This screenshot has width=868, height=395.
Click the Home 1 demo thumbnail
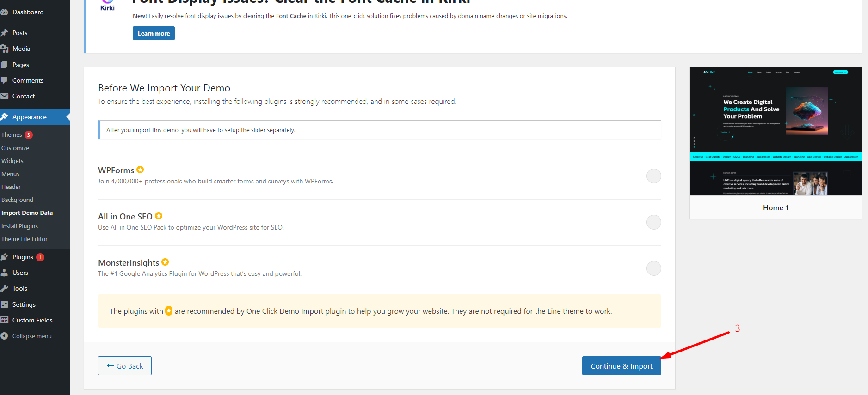tap(776, 131)
